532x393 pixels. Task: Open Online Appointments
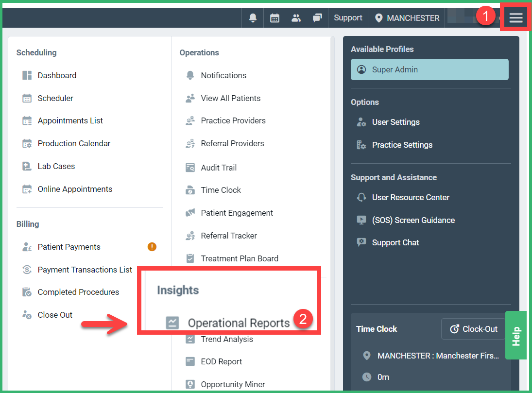(x=75, y=189)
